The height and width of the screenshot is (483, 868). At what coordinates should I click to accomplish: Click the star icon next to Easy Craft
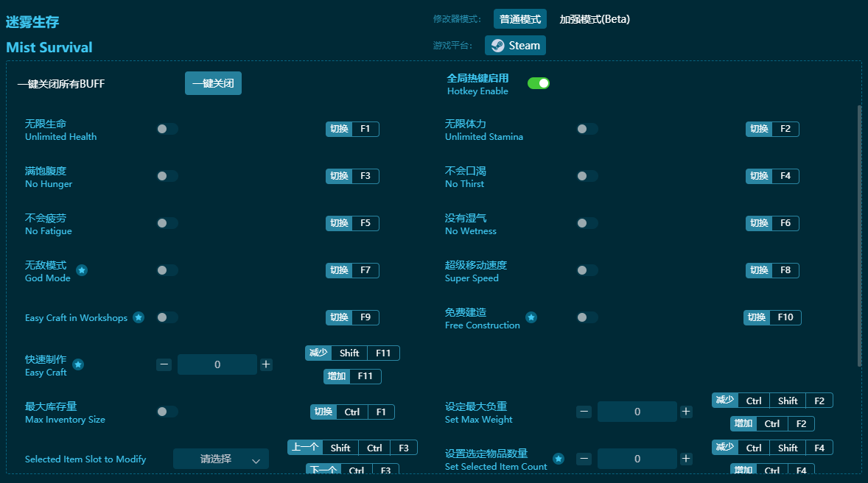[x=78, y=364]
